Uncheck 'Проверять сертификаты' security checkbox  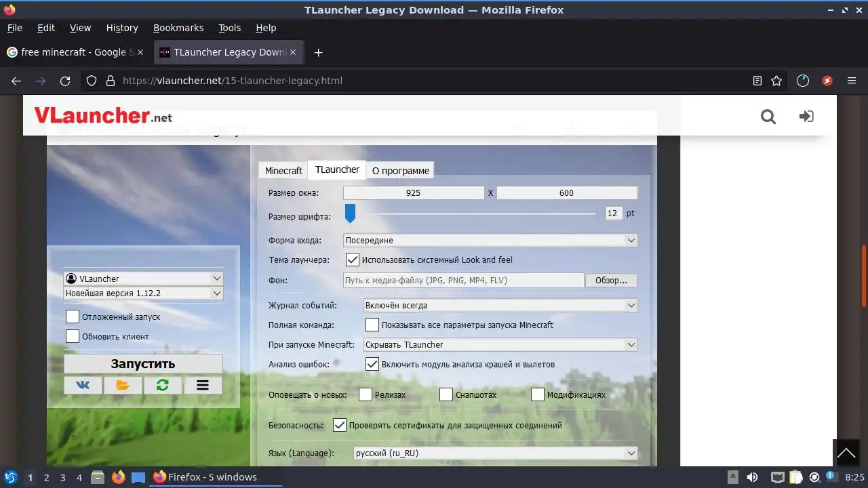pos(340,426)
